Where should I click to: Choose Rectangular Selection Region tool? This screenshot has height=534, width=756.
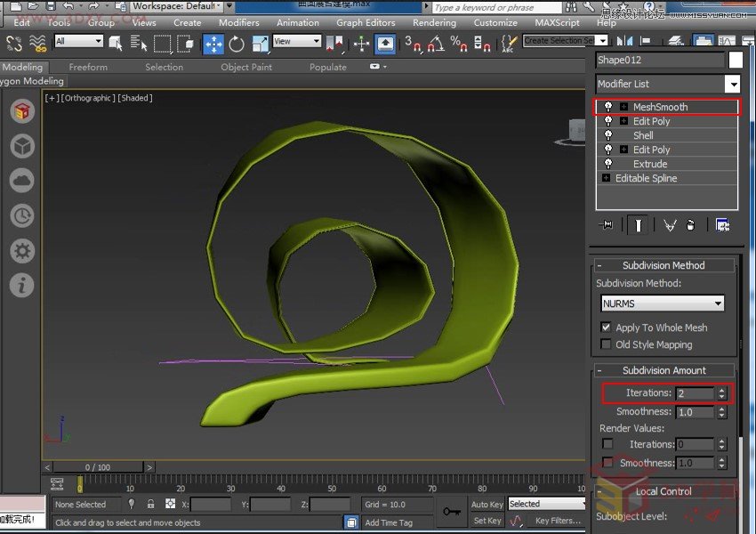point(162,44)
